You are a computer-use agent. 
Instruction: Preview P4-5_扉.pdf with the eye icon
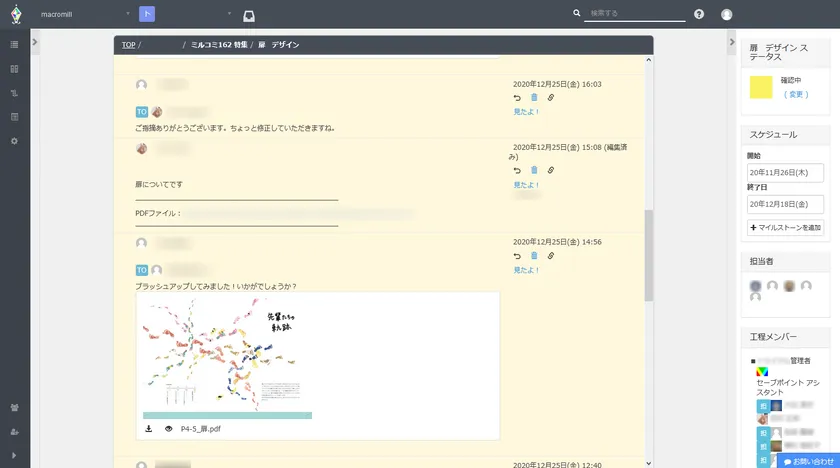click(168, 429)
